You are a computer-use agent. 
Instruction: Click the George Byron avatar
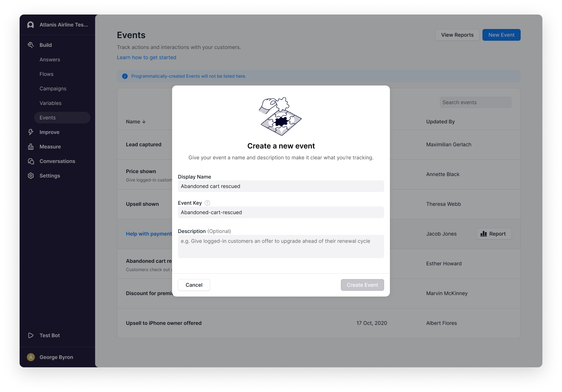point(31,357)
